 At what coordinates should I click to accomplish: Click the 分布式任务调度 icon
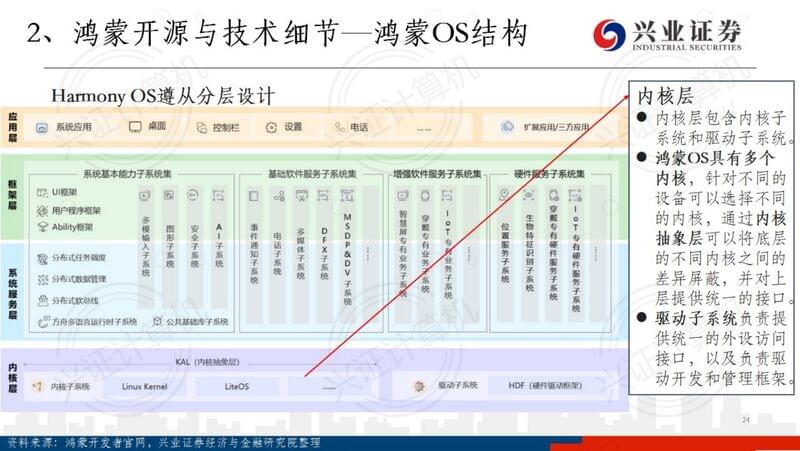[x=43, y=259]
